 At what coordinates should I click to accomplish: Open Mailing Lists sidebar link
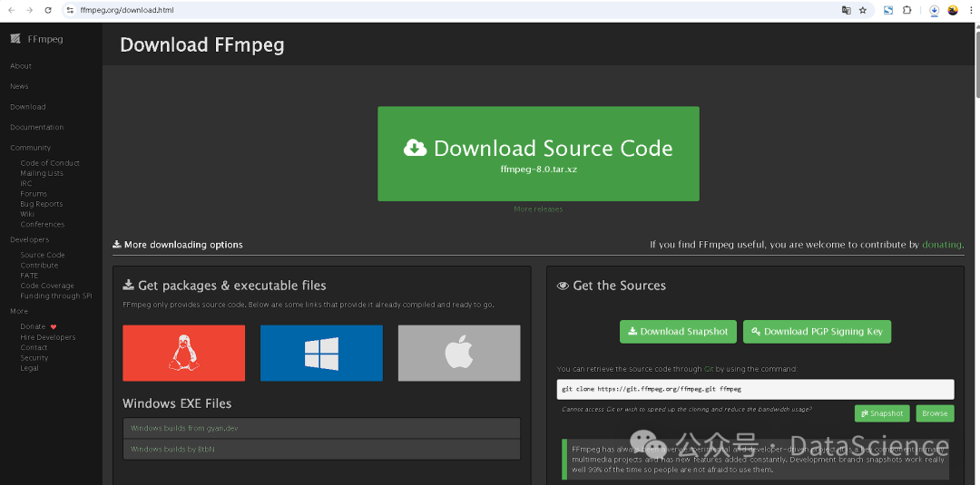point(42,173)
